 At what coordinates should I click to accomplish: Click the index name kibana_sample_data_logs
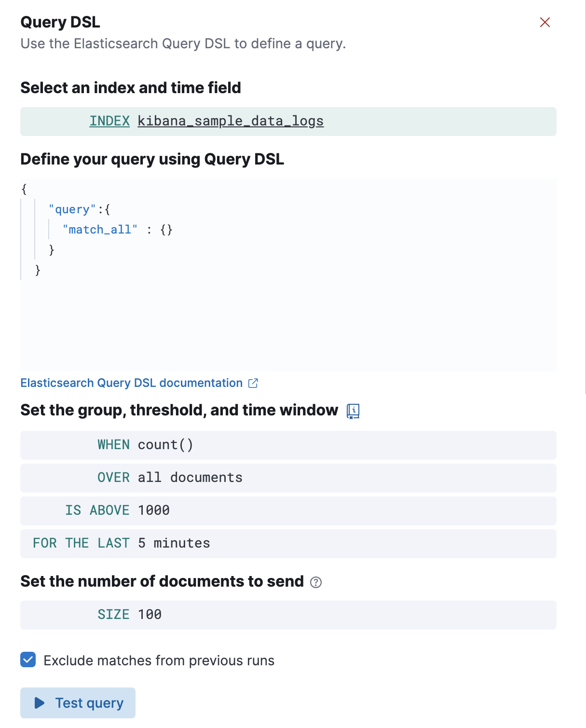pos(231,122)
